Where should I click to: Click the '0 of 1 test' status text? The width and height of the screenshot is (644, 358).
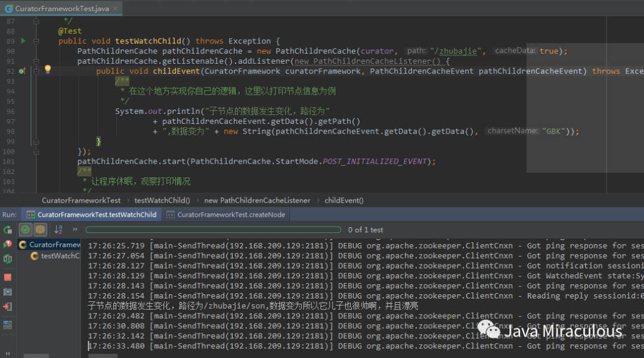(366, 230)
